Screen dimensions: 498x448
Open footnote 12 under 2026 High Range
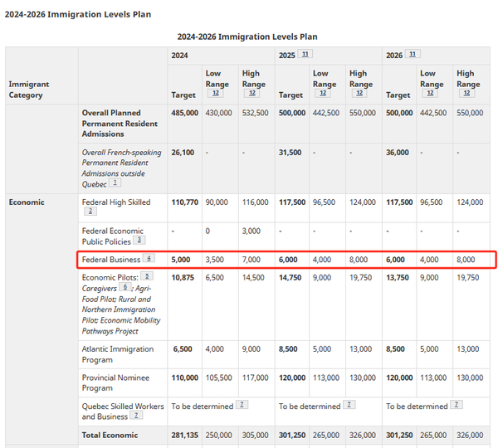[466, 93]
